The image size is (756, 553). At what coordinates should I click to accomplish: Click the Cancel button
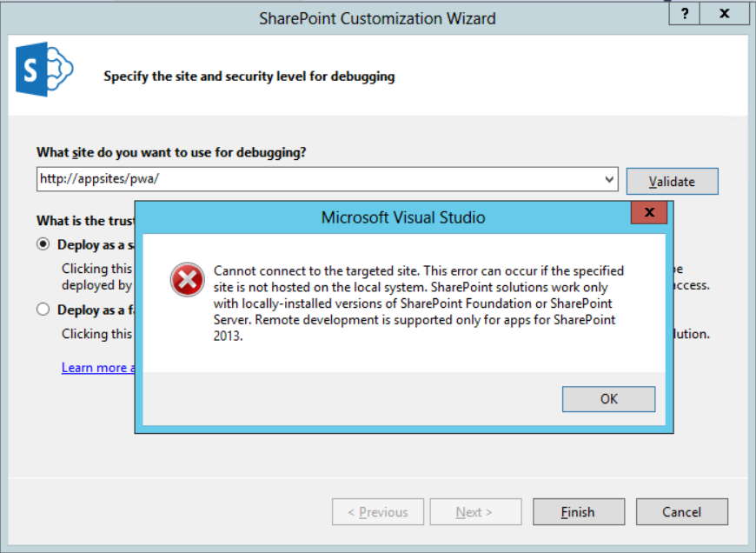[682, 512]
